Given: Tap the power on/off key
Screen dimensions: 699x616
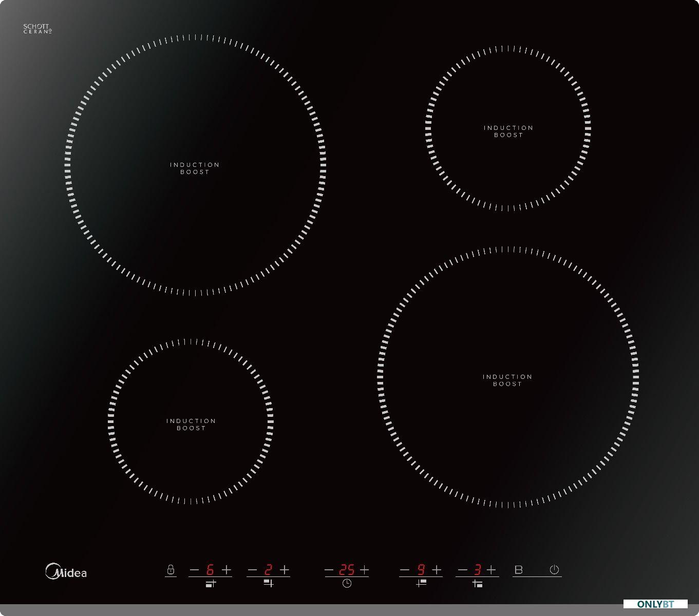Looking at the screenshot, I should tap(554, 570).
